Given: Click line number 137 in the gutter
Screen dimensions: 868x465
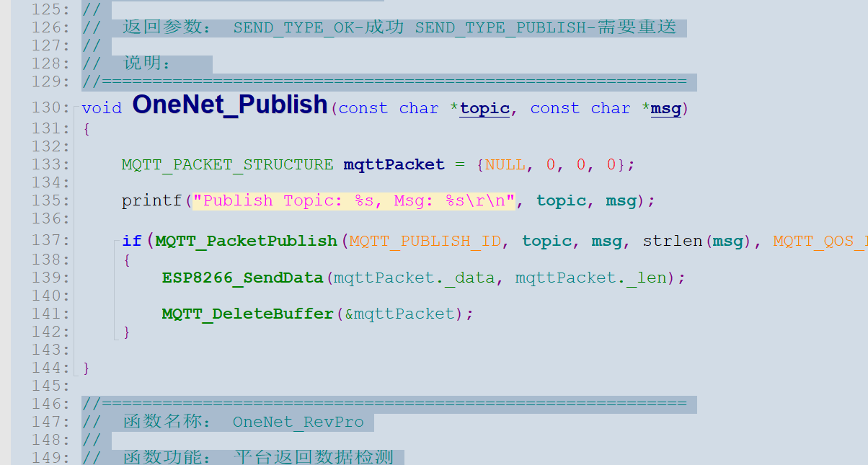Looking at the screenshot, I should tap(51, 240).
